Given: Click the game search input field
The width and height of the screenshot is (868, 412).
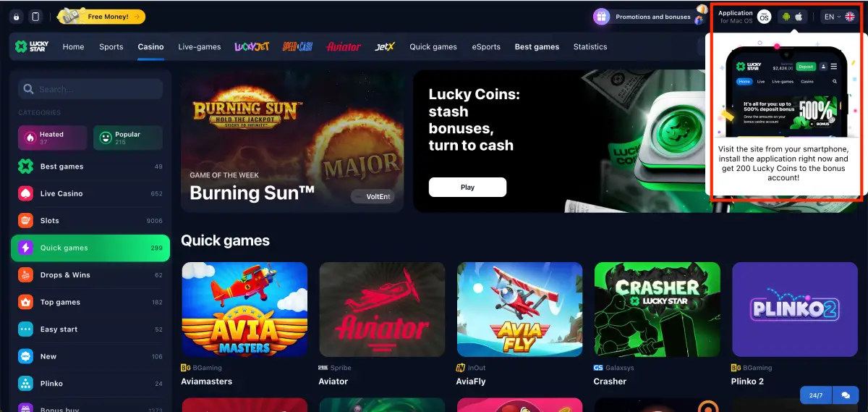Looking at the screenshot, I should [90, 89].
